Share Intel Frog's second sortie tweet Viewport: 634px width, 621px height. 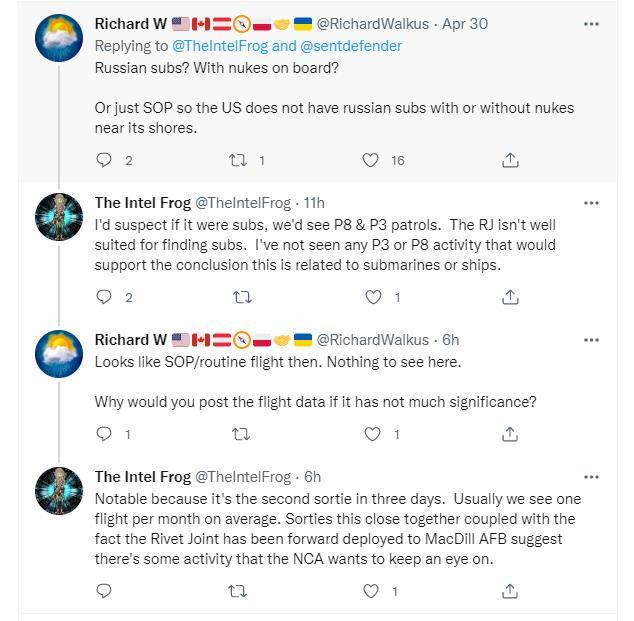pyautogui.click(x=509, y=591)
